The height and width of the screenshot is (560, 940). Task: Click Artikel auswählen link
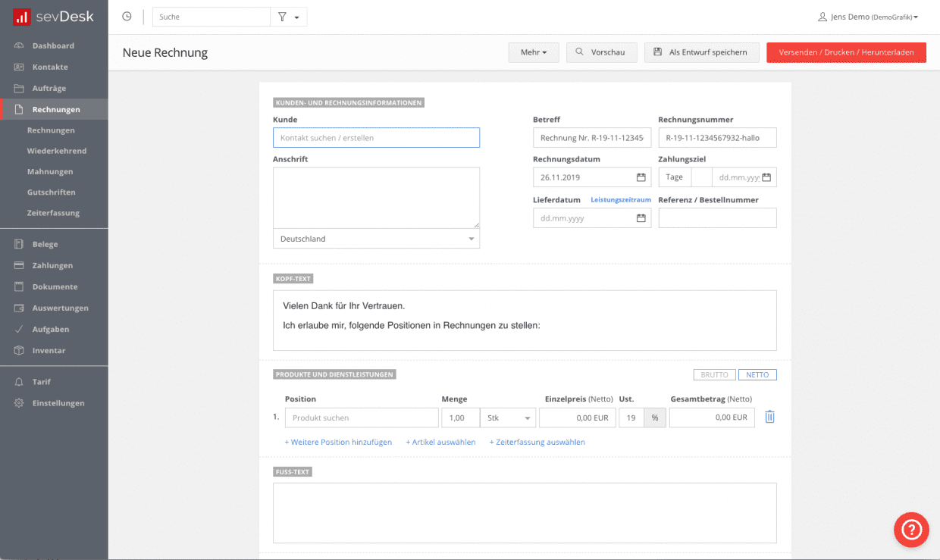pyautogui.click(x=440, y=442)
